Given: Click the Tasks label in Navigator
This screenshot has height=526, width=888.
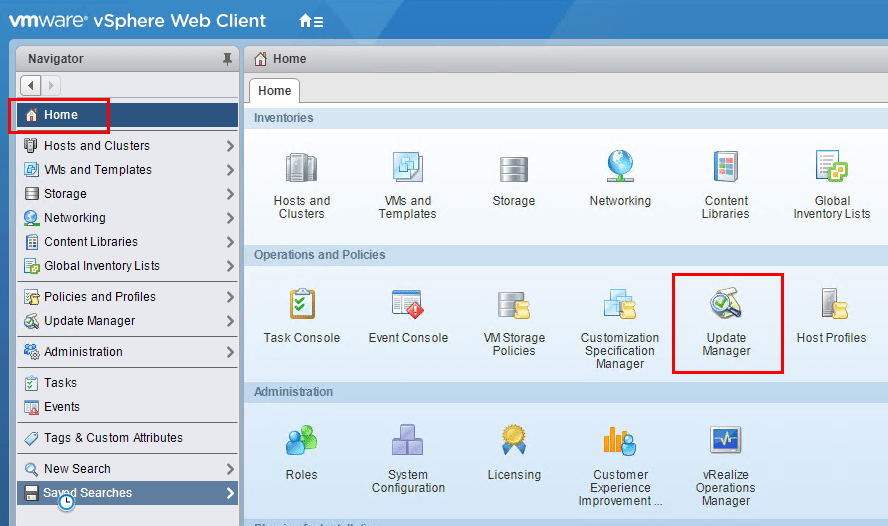Looking at the screenshot, I should click(x=61, y=383).
